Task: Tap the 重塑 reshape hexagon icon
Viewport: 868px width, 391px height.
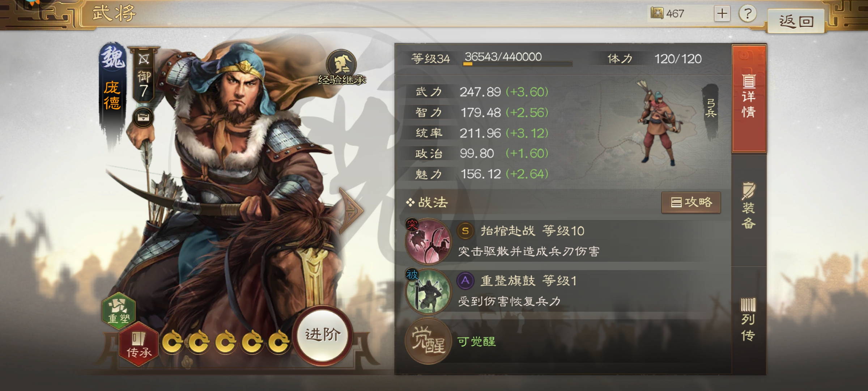Action: [x=119, y=310]
